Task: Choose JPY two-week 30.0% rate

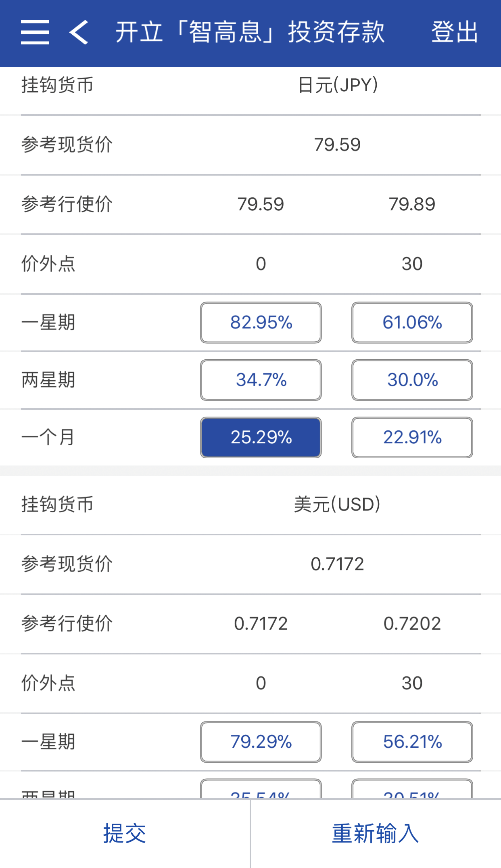Action: tap(412, 380)
